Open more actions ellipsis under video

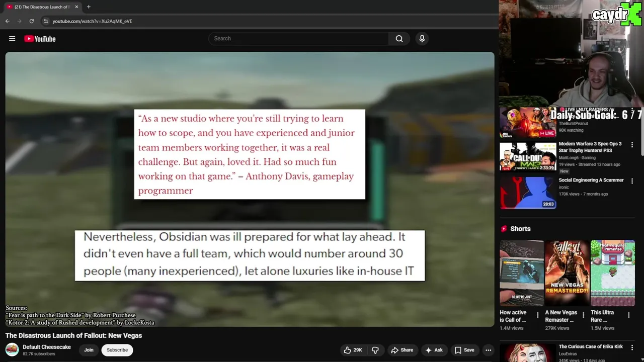click(x=488, y=350)
